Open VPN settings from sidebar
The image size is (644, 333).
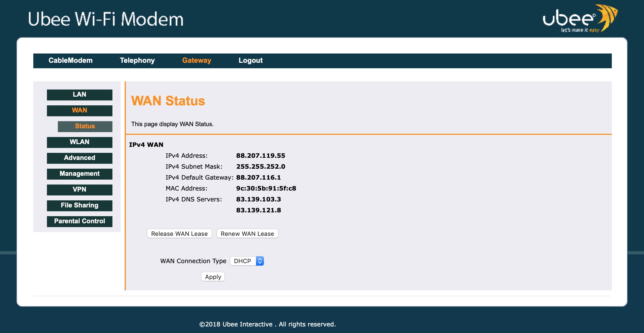[x=79, y=190]
